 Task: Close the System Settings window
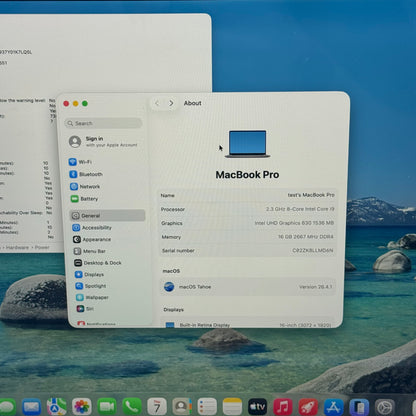click(66, 104)
